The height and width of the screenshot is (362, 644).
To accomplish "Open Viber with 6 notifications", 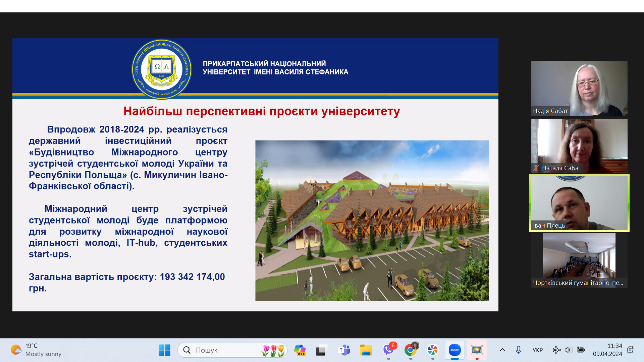I will [x=388, y=350].
